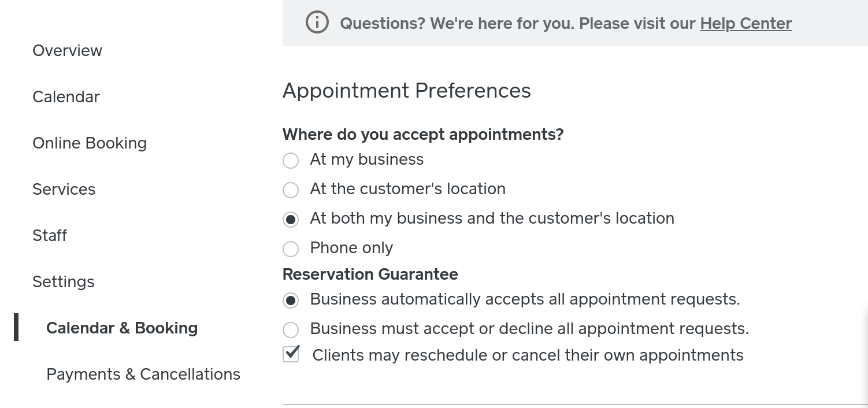Click the info icon in the banner
Viewport: 868px width, 408px height.
(x=317, y=23)
